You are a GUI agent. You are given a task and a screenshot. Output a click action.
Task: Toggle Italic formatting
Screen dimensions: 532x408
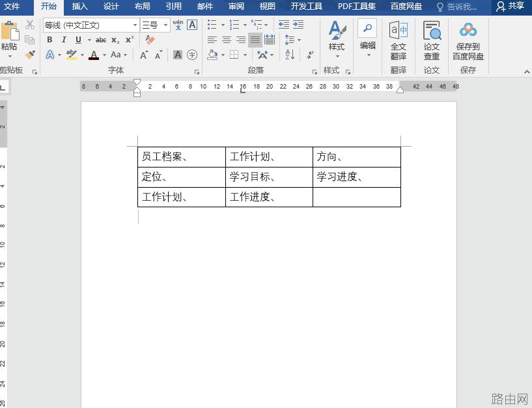pos(64,40)
